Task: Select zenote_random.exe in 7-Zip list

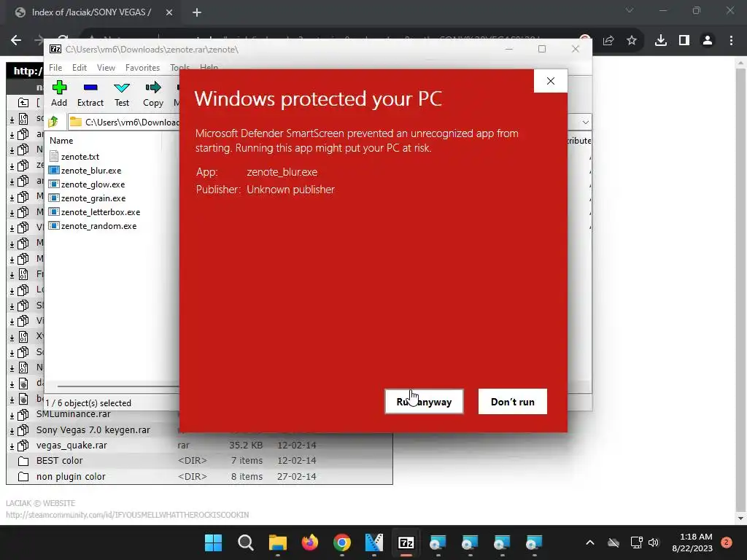Action: [x=98, y=226]
